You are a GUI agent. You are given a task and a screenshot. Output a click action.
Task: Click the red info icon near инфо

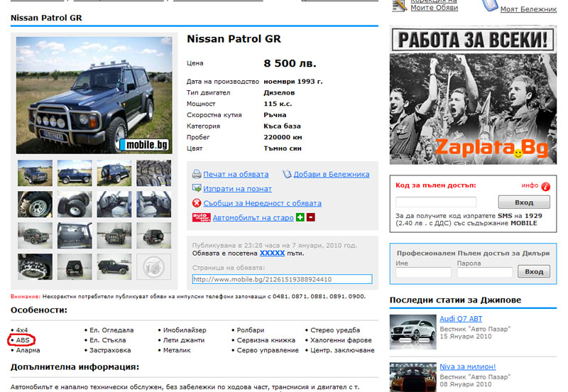point(545,186)
